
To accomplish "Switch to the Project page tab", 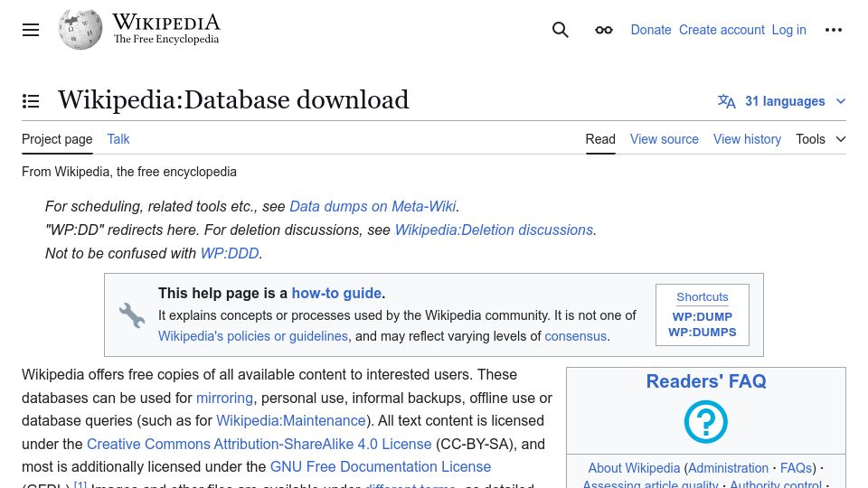I will 57,139.
